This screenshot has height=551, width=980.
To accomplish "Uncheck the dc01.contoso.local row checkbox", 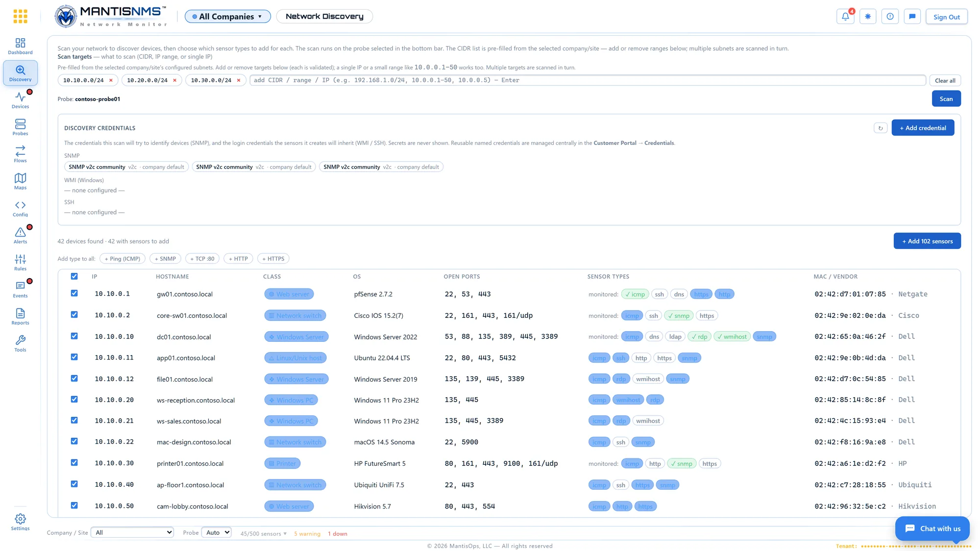I will (74, 336).
